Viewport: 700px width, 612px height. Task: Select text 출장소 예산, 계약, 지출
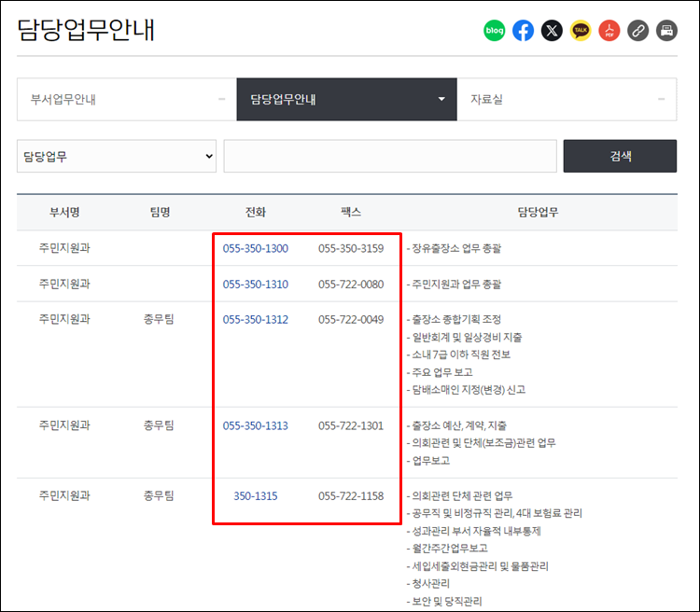(457, 425)
